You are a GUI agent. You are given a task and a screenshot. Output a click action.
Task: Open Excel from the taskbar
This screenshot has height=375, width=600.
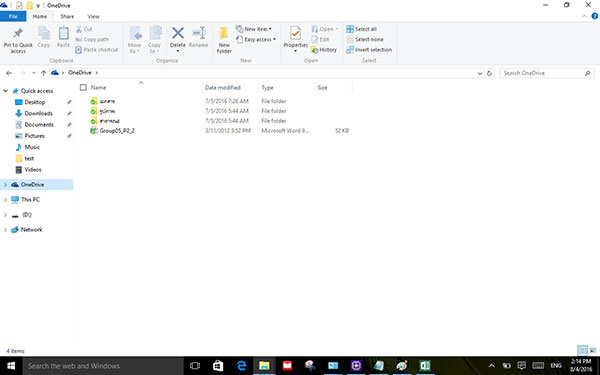tap(425, 366)
